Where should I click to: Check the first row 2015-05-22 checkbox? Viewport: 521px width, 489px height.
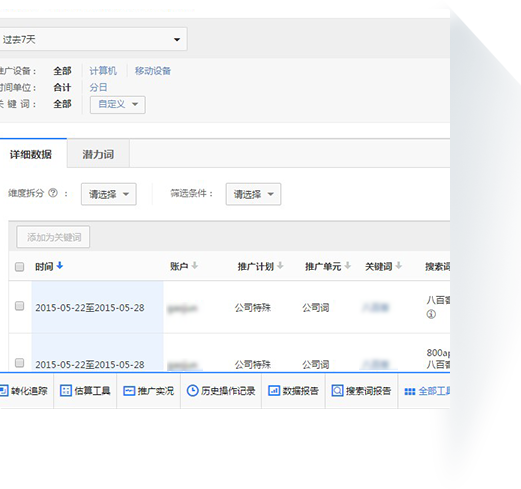(20, 306)
